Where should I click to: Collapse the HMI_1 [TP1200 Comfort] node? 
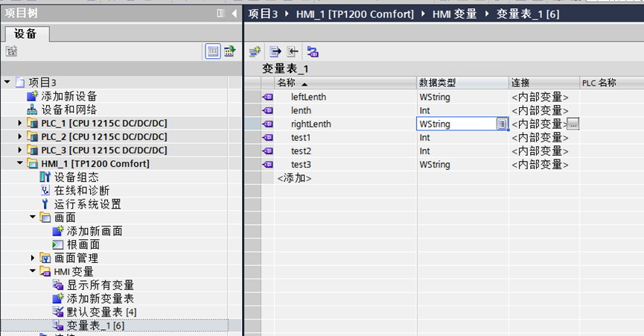[x=19, y=163]
